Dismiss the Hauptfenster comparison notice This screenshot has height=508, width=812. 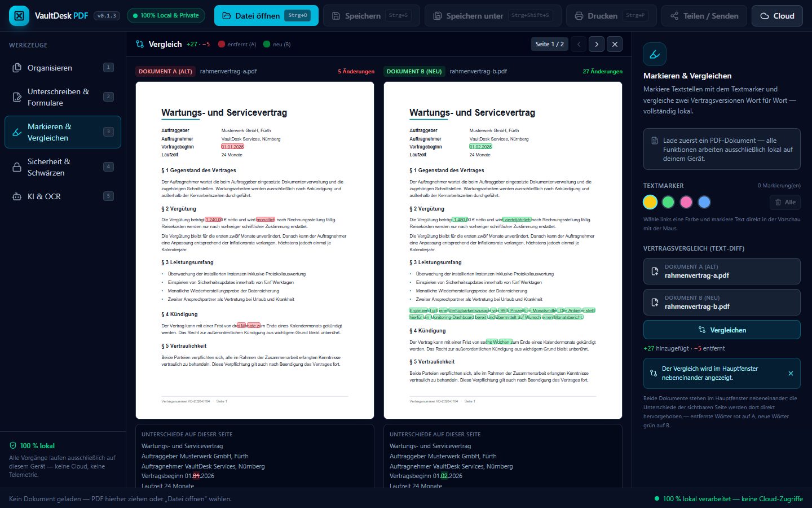pos(791,374)
